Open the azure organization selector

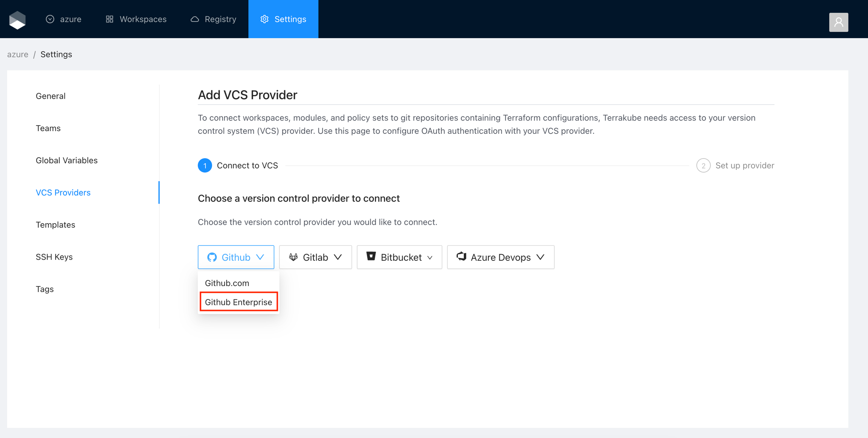point(64,19)
